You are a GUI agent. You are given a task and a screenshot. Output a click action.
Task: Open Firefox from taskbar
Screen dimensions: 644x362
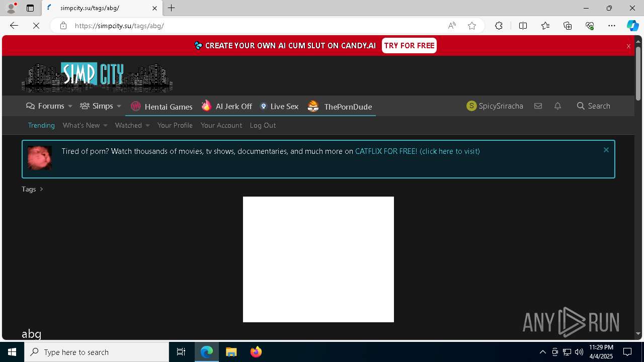coord(256,352)
